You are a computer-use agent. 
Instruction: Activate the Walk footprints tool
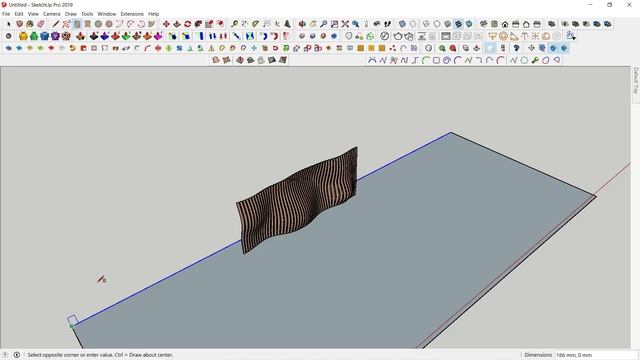click(387, 24)
